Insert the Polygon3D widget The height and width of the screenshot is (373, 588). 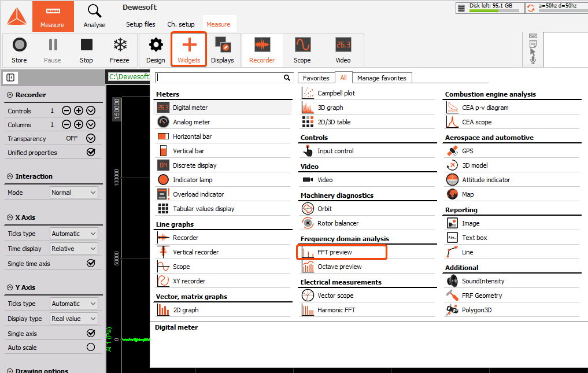pos(512,310)
